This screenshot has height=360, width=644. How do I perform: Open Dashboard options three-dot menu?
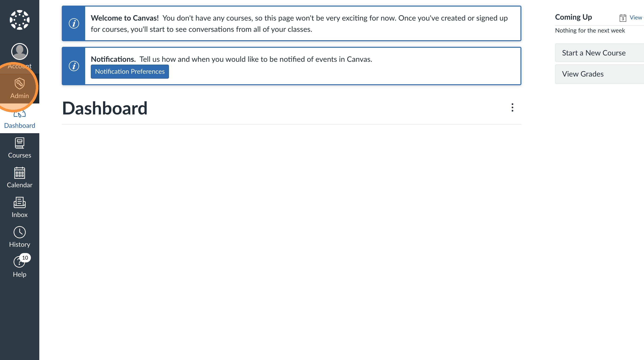(512, 107)
